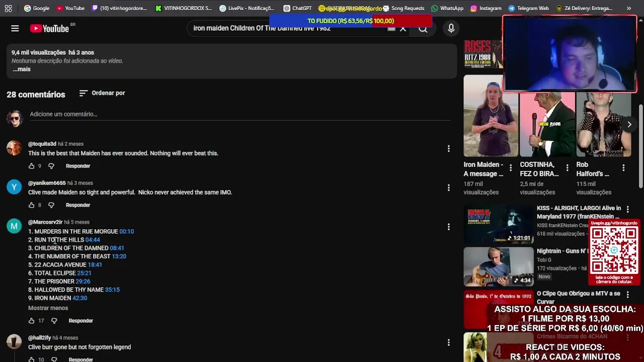Jump to Total Eclipse 25:21

84,273
